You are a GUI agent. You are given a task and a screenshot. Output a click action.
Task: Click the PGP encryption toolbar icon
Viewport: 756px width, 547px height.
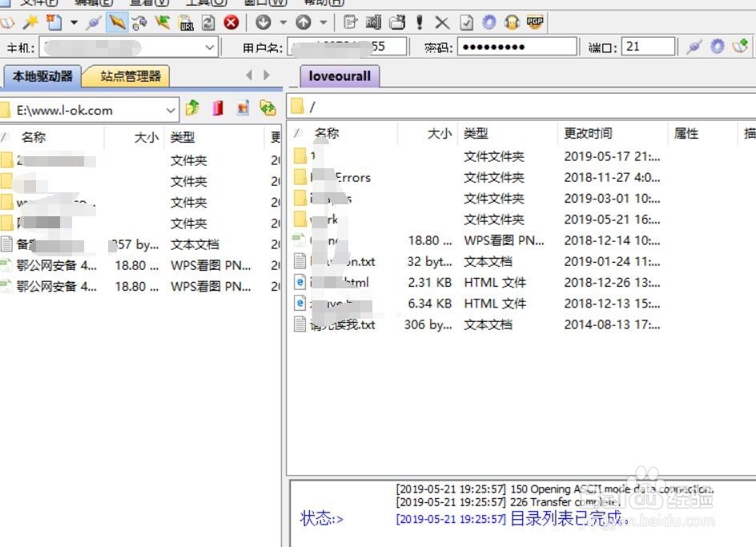(533, 23)
